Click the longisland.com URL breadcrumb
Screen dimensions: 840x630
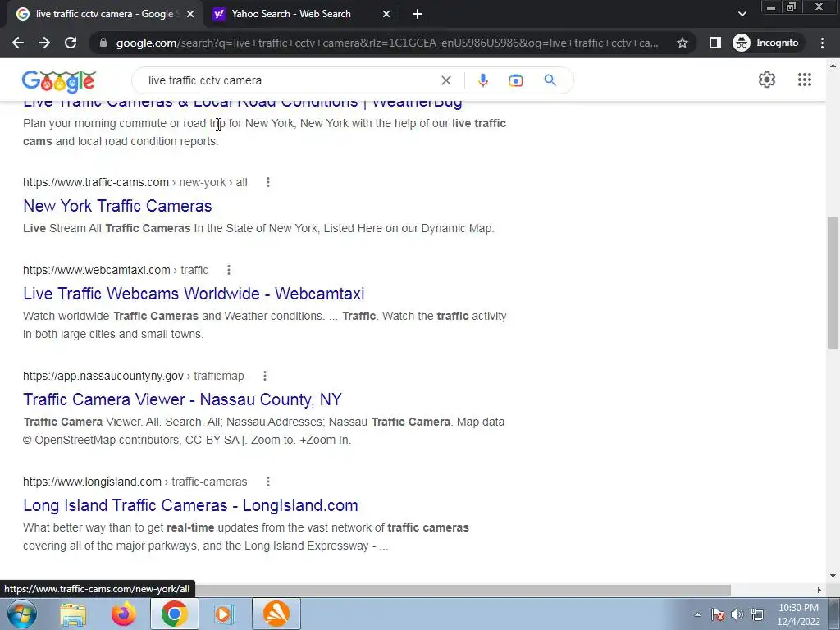pos(135,482)
